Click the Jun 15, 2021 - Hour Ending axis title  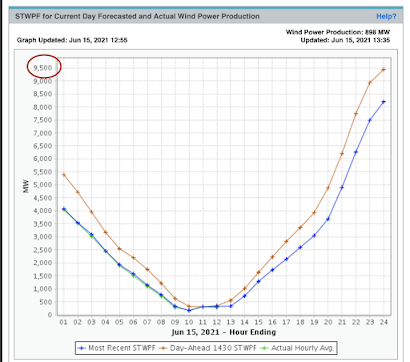point(224,332)
